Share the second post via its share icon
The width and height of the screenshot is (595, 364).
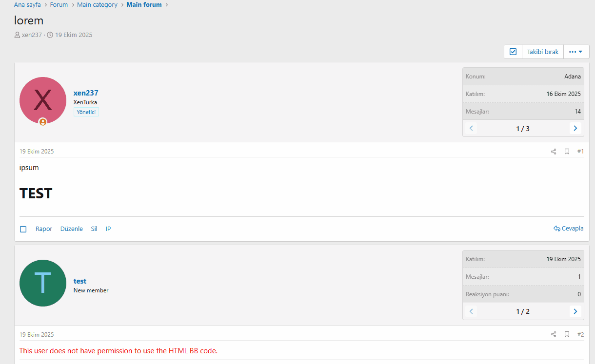tap(553, 334)
